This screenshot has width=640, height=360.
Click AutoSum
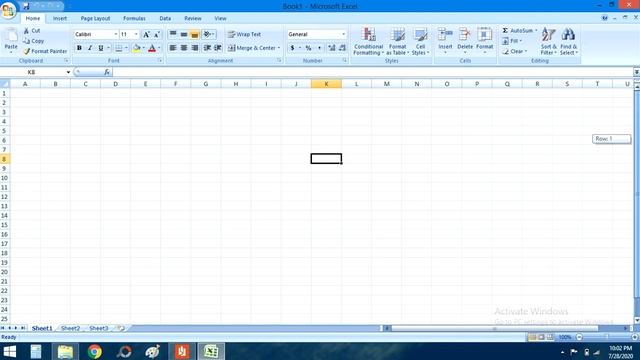tap(518, 31)
